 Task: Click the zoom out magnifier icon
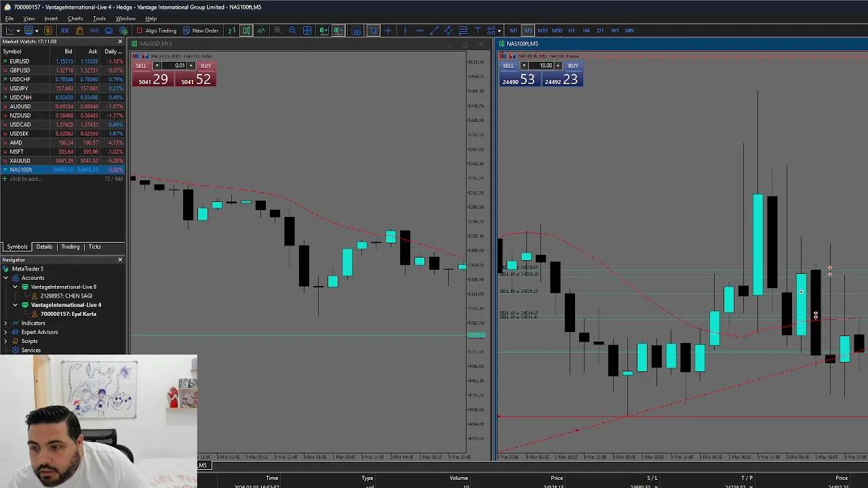[x=292, y=30]
